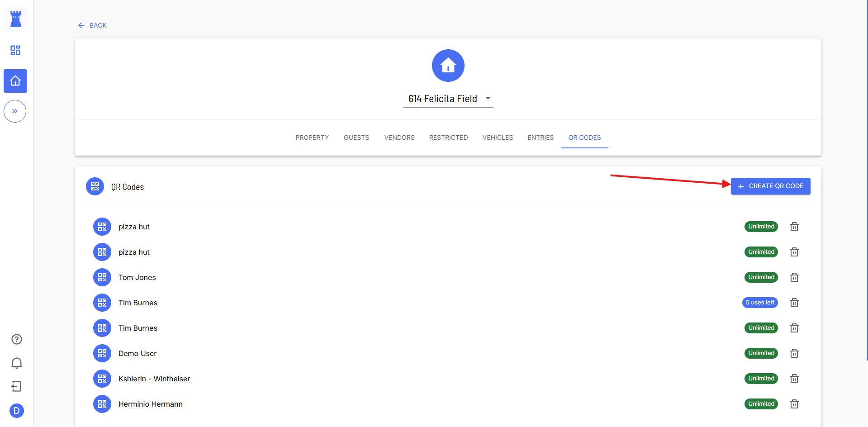Open notifications bell
The width and height of the screenshot is (868, 427).
click(x=17, y=363)
